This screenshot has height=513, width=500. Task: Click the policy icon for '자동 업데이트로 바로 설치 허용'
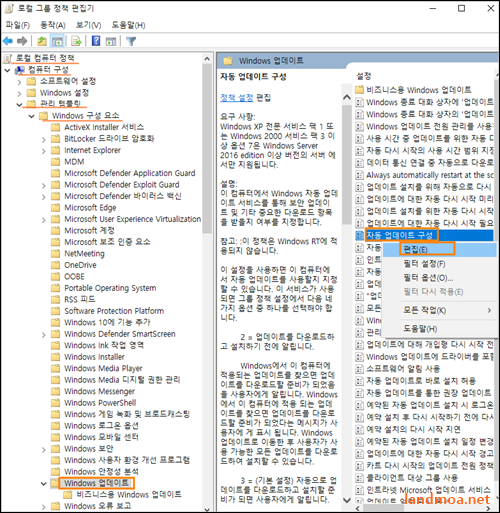click(x=359, y=381)
